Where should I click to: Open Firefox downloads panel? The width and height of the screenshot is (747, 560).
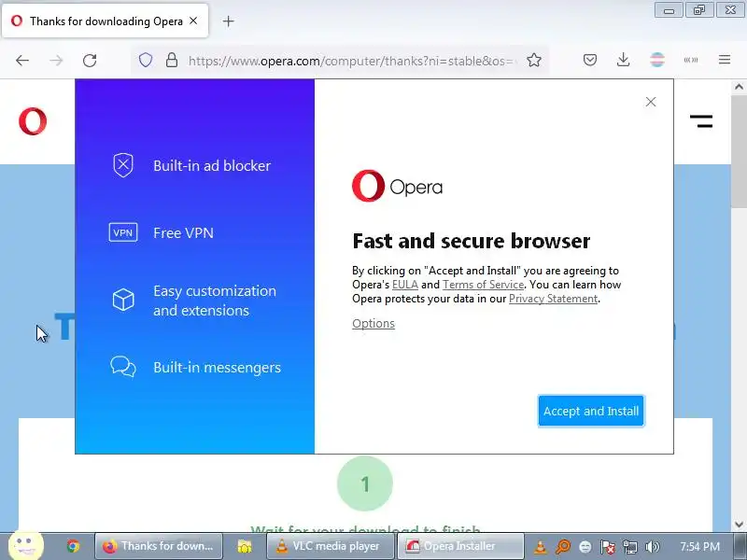[x=623, y=60]
